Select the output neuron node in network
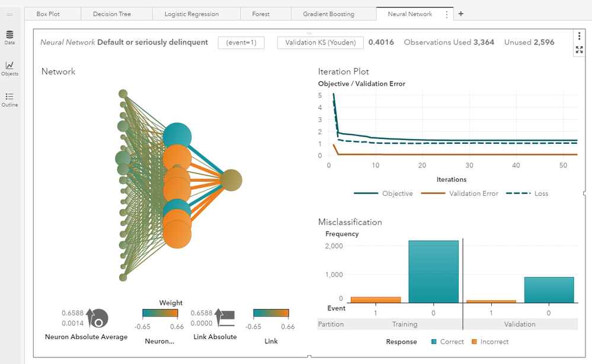The width and height of the screenshot is (592, 364). [x=231, y=181]
